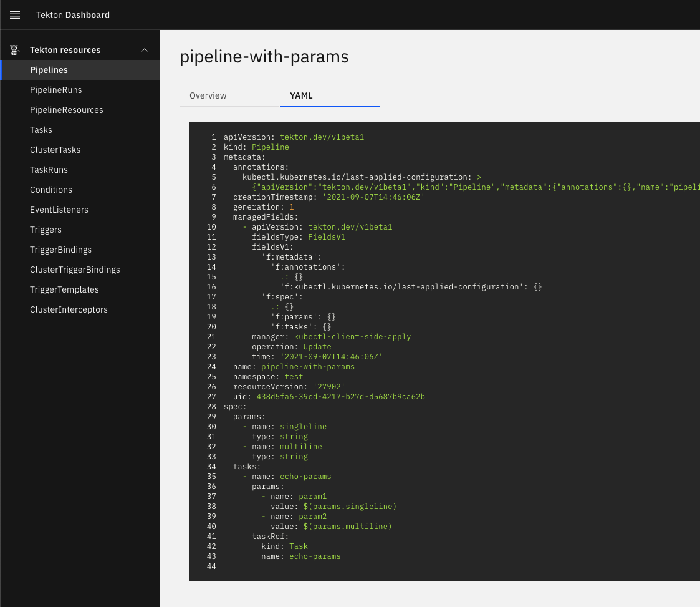Go to PipelineResources page
This screenshot has width=700, height=607.
(80, 110)
